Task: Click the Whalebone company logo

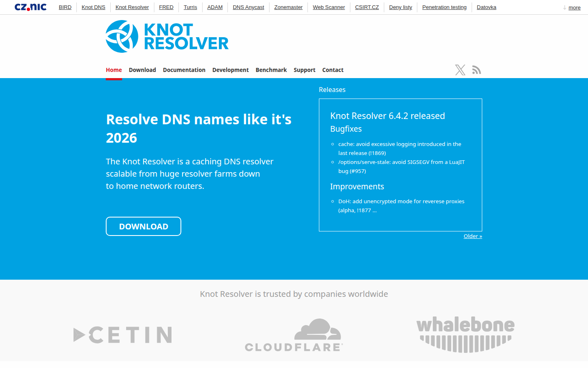Action: click(x=465, y=334)
